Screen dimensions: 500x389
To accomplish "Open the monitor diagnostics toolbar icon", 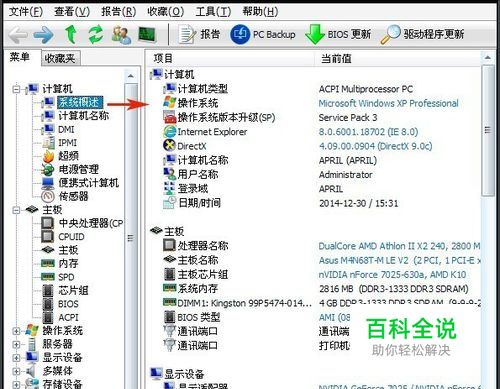I will 147,35.
